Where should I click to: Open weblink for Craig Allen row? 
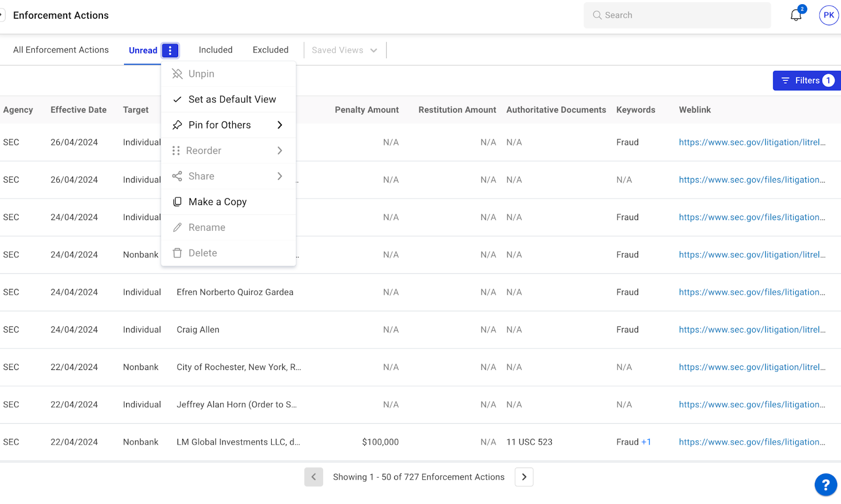pos(752,330)
